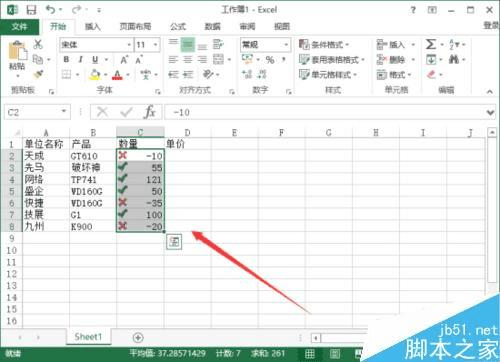Add a new sheet with plus button
Screen dimensions: 500x362
click(x=138, y=337)
